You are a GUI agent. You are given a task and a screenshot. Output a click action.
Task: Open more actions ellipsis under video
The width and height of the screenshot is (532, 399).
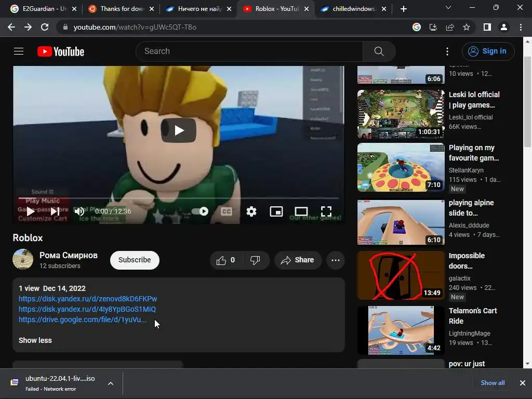[336, 260]
